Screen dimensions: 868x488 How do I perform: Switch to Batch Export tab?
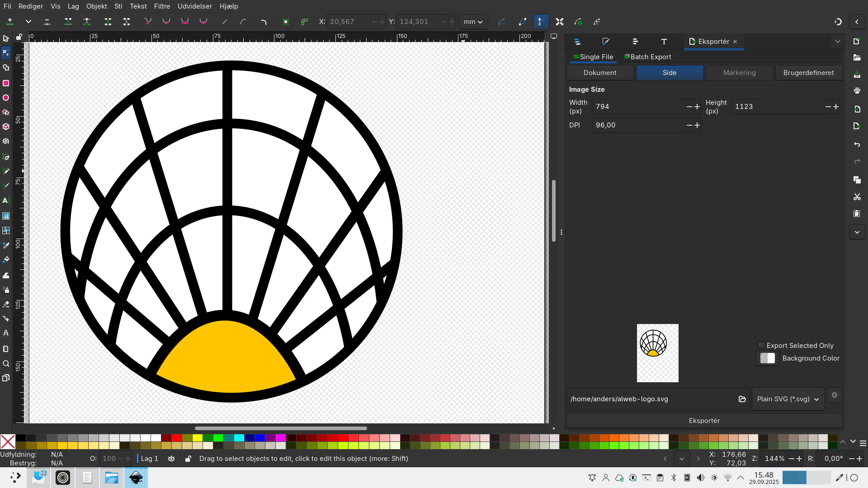point(647,57)
